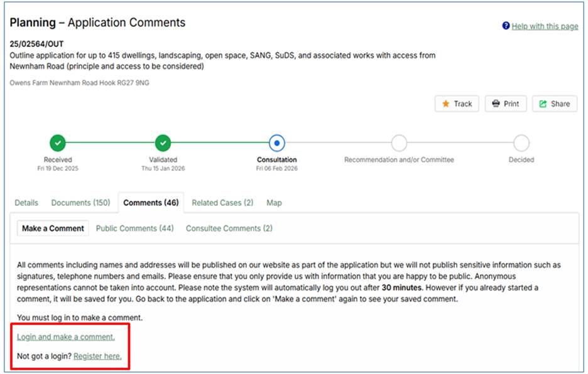Open the Related Cases (2) tab
Screen dimensions: 588x374
(x=222, y=203)
